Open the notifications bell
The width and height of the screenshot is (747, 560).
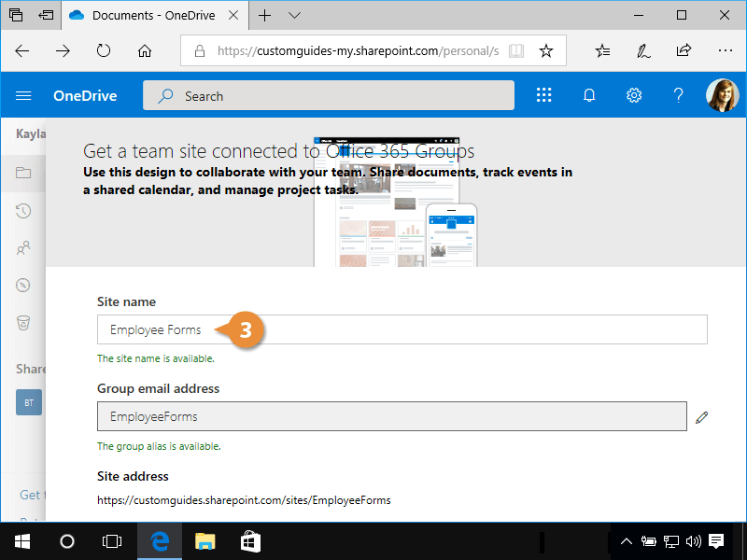589,95
